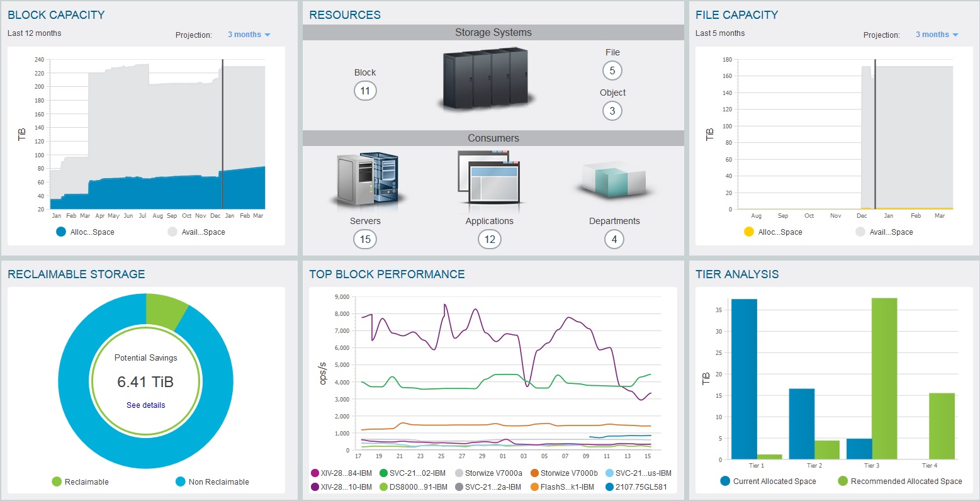Toggle 2107.75GL581 legend series
Screen dimensions: 980x501
pyautogui.click(x=636, y=487)
